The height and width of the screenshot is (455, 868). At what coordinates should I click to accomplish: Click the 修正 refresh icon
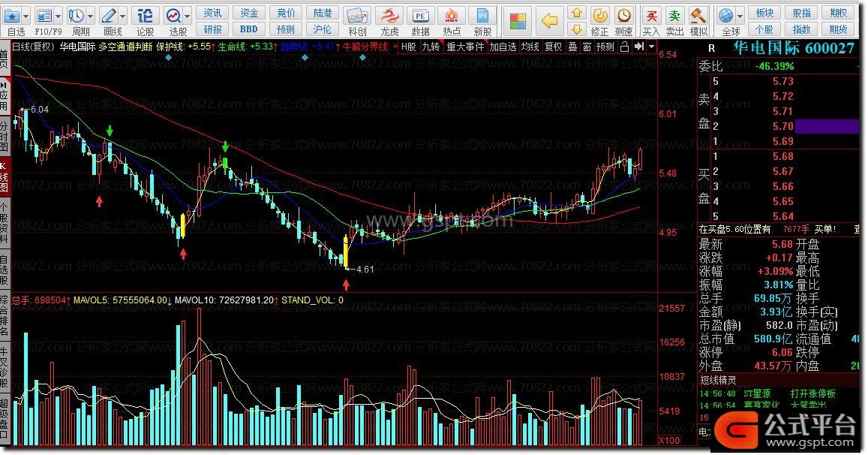point(599,16)
